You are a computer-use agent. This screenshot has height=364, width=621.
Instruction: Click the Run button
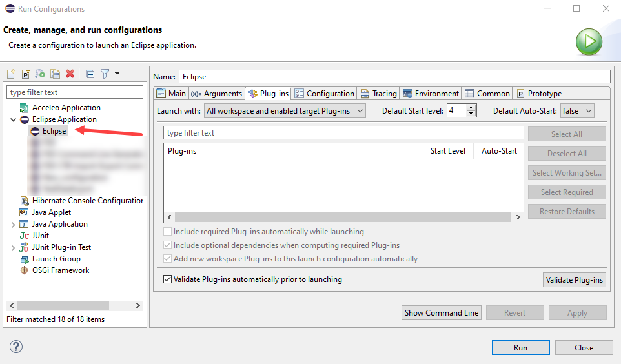(521, 348)
